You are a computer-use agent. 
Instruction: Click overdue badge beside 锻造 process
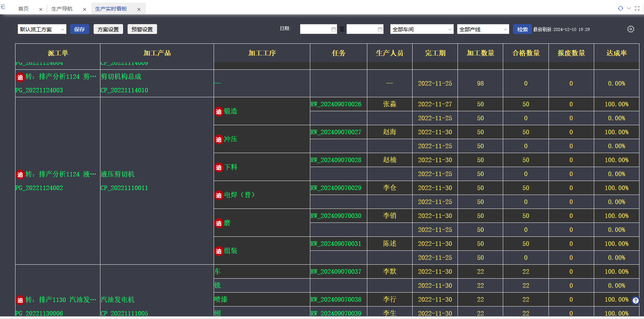[219, 112]
